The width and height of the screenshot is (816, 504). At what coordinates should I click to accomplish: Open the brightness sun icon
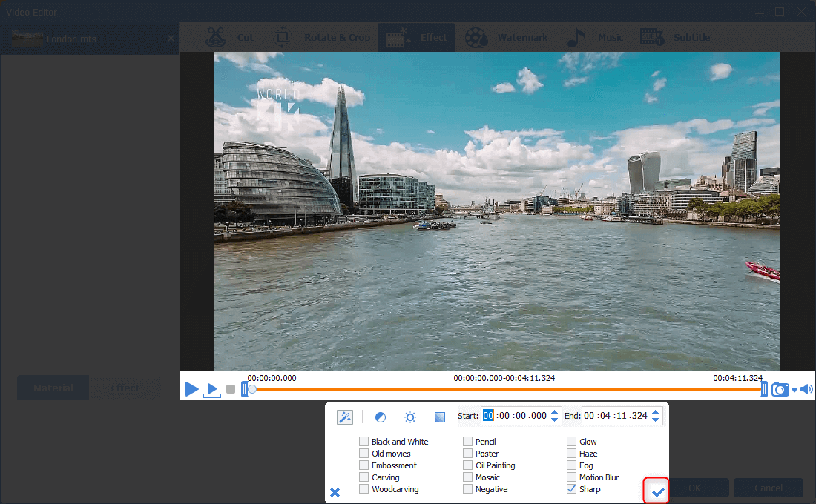pyautogui.click(x=410, y=417)
